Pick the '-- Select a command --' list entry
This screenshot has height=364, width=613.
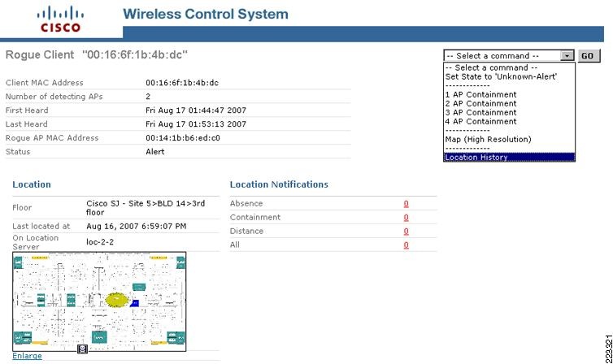(491, 67)
